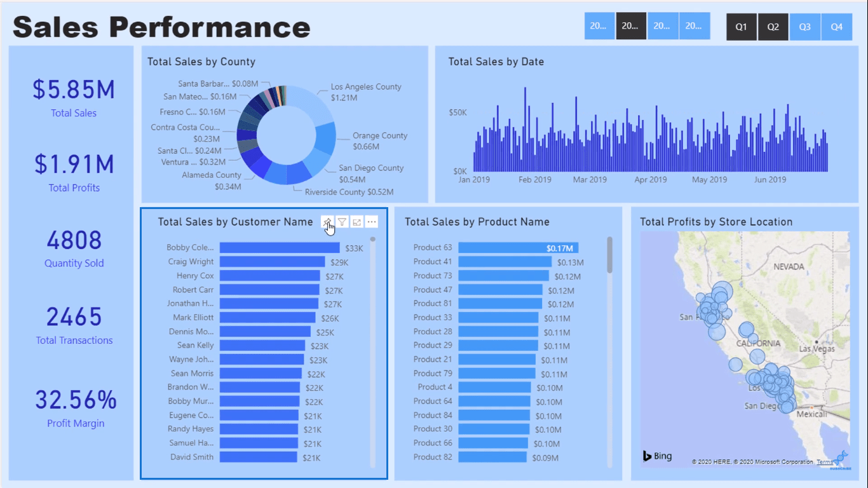Click the 32.56% Profit Margin card
This screenshot has width=868, height=488.
pos(76,408)
